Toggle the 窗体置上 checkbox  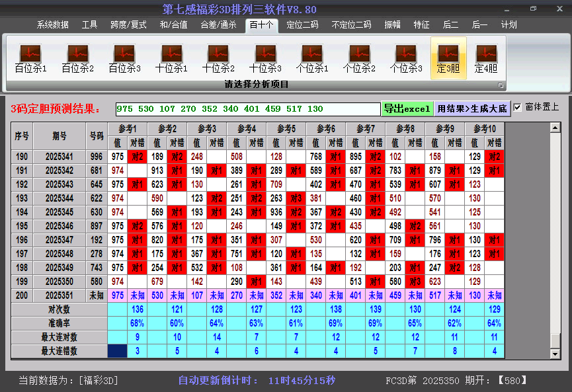[518, 107]
